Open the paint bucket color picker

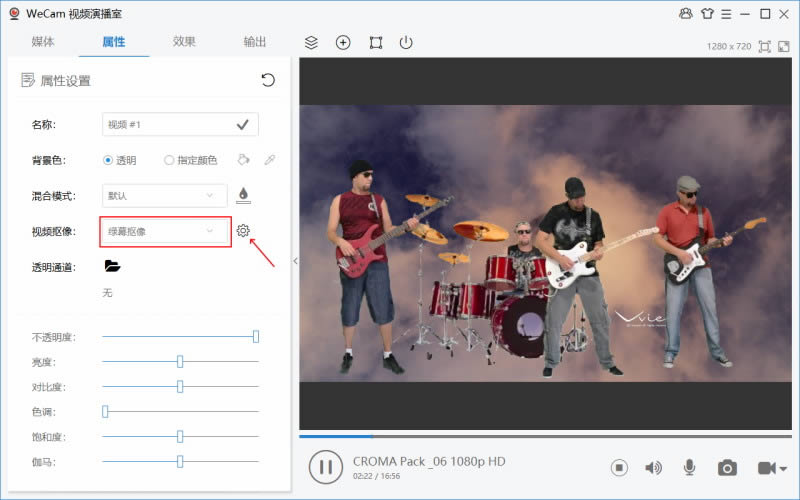243,160
